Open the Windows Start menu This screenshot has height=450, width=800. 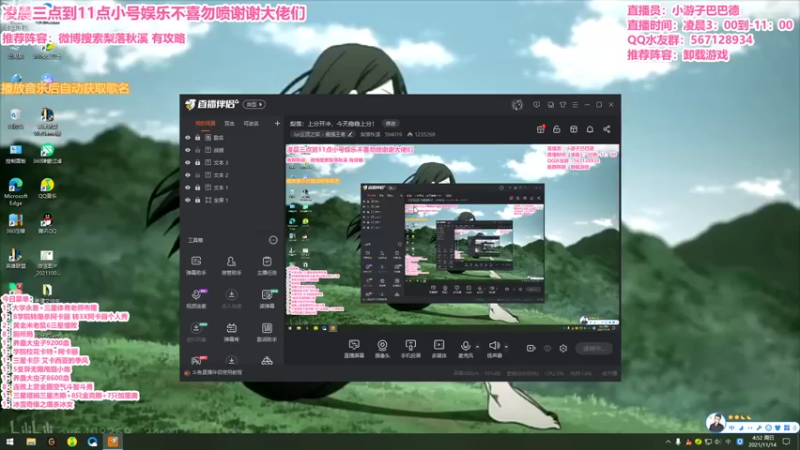click(10, 442)
